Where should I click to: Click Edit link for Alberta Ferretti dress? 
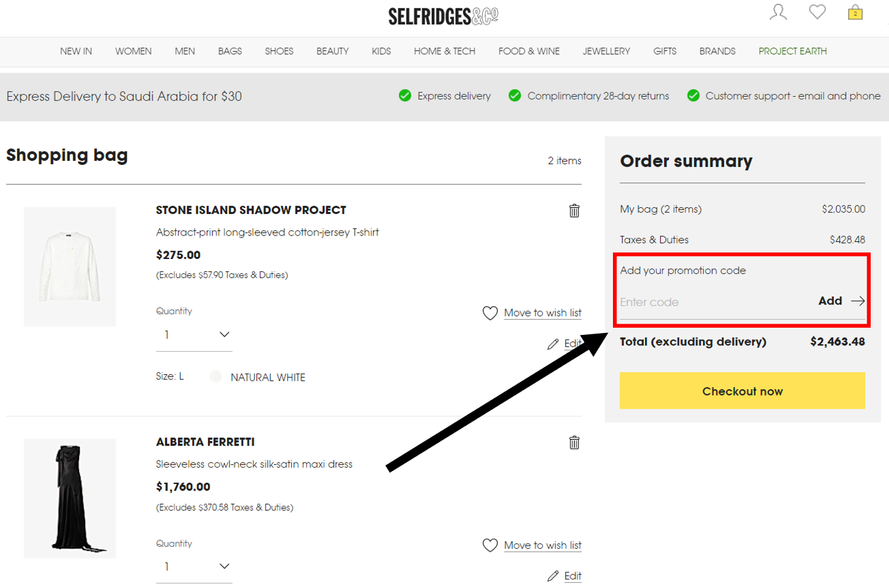point(573,576)
